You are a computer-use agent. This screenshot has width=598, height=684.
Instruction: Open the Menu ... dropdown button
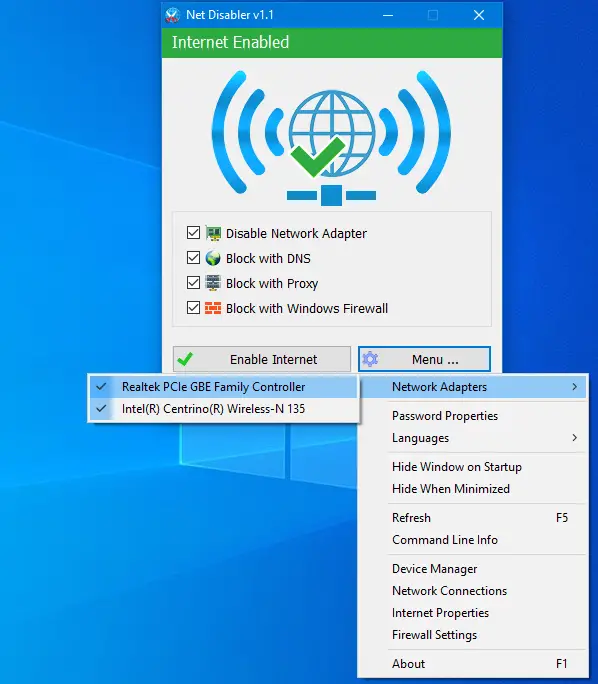(424, 359)
